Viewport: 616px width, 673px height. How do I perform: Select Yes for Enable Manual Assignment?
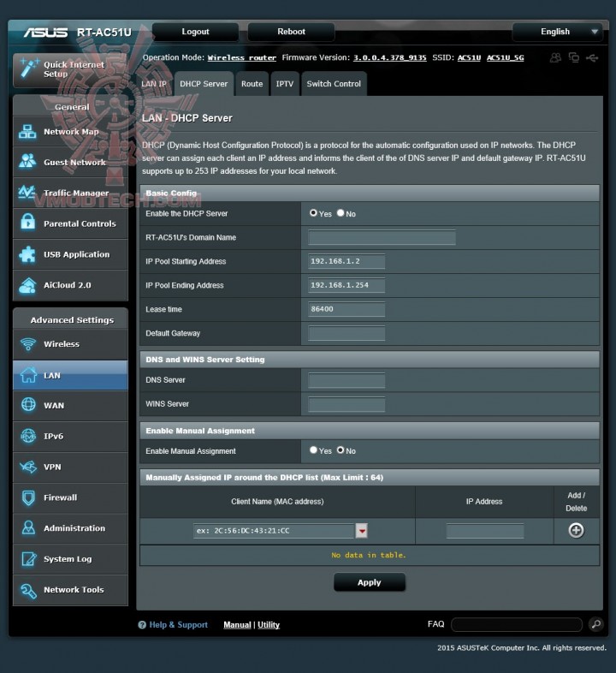coord(313,450)
